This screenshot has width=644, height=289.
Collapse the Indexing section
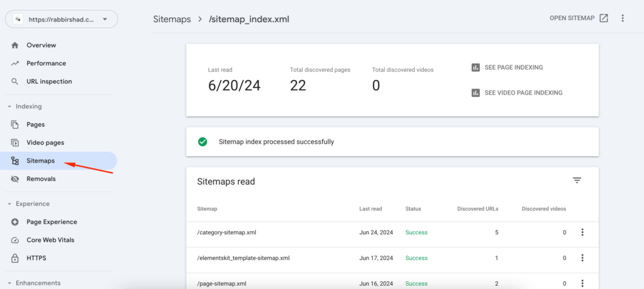pyautogui.click(x=9, y=106)
